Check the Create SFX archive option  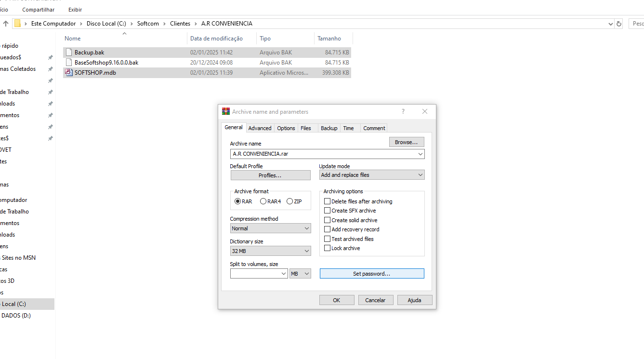tap(328, 211)
